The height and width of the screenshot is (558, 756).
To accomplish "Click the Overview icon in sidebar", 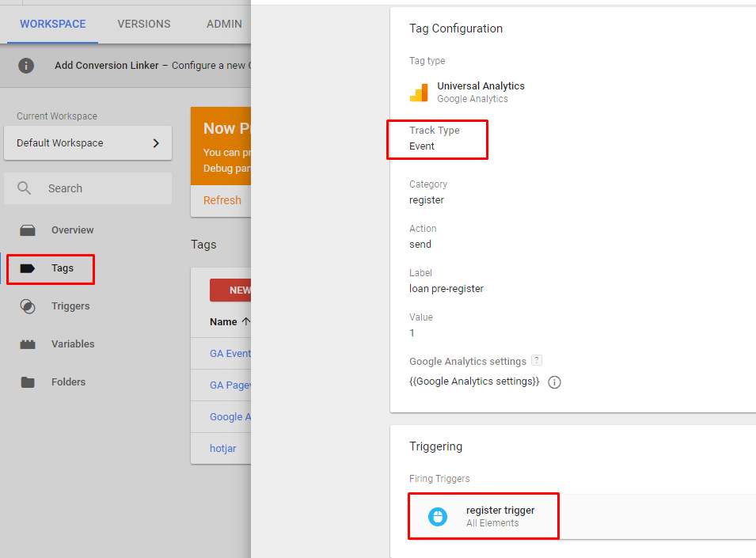I will point(28,230).
